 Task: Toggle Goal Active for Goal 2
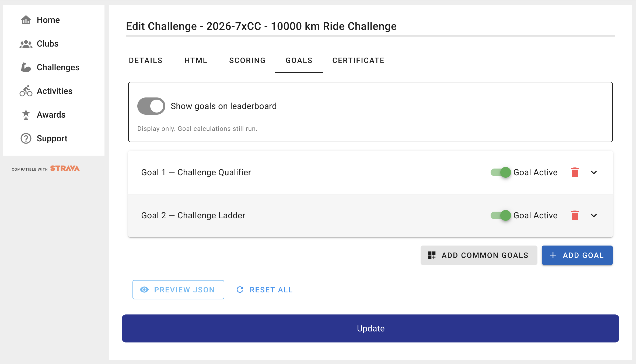pos(500,215)
